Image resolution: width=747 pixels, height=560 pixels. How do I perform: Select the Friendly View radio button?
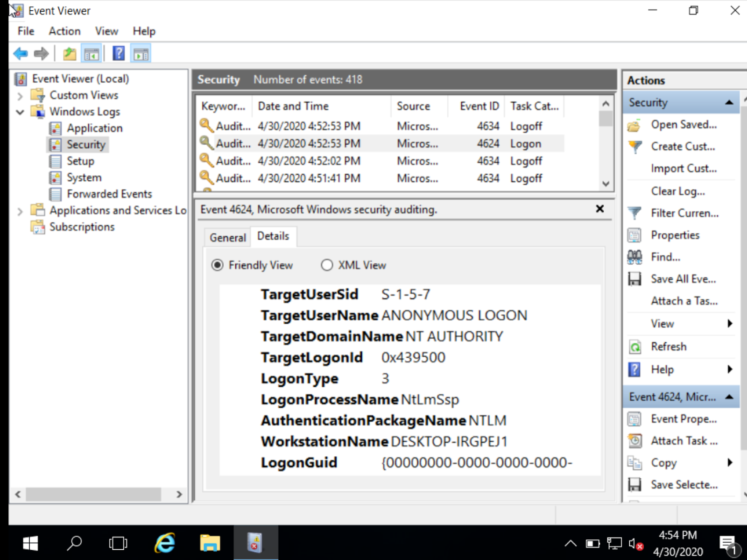(x=218, y=265)
